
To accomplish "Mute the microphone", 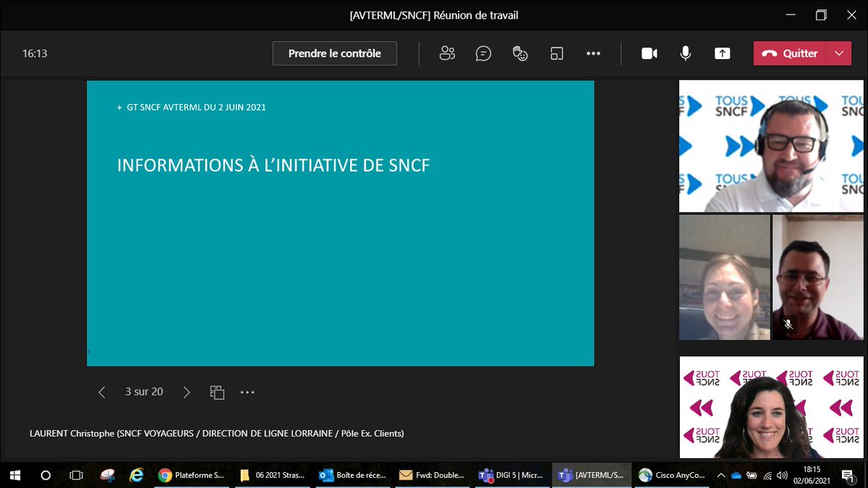I will 684,53.
